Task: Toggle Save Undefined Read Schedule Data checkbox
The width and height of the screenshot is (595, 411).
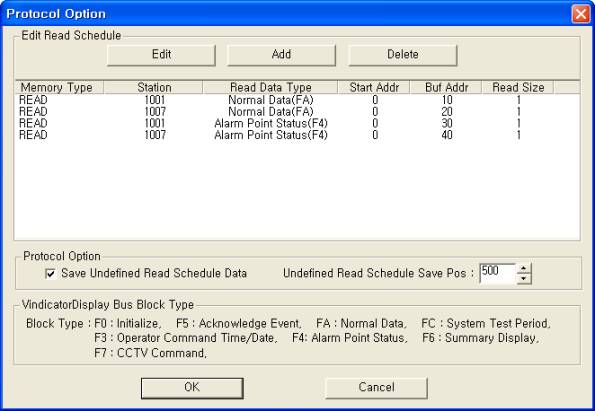Action: pos(50,273)
